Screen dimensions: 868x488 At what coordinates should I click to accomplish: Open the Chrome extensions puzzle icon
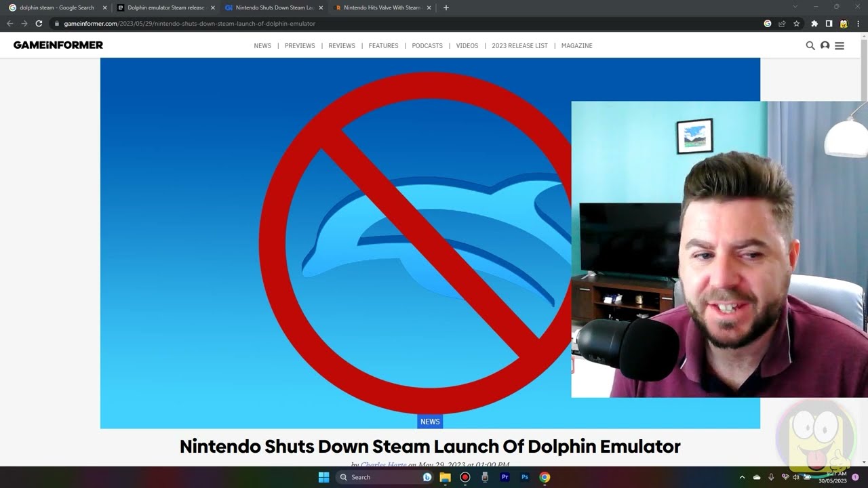point(814,23)
